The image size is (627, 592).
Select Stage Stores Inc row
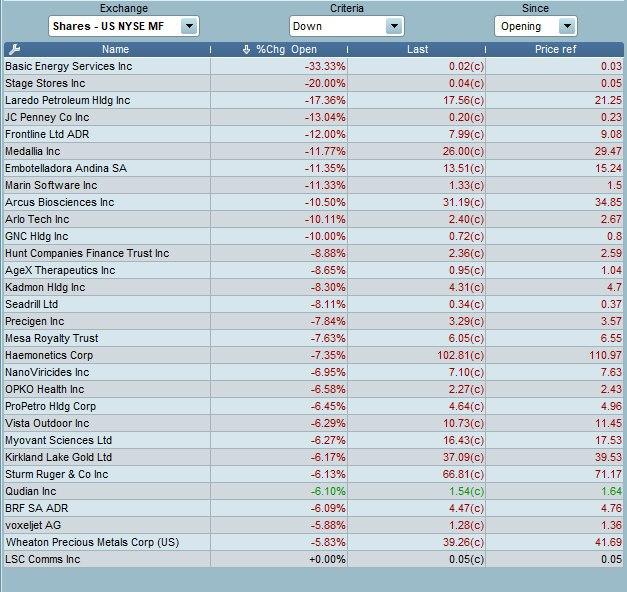(x=314, y=83)
